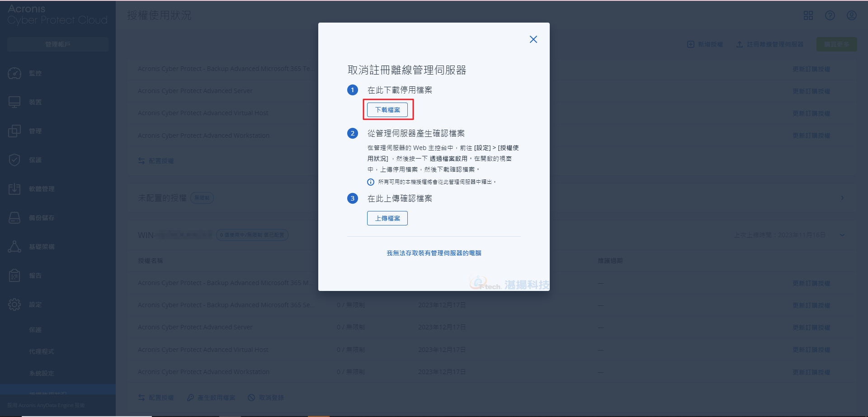Open the 我無法存取裝有管理伺服器的電腦 link
The height and width of the screenshot is (417, 868).
tap(434, 253)
